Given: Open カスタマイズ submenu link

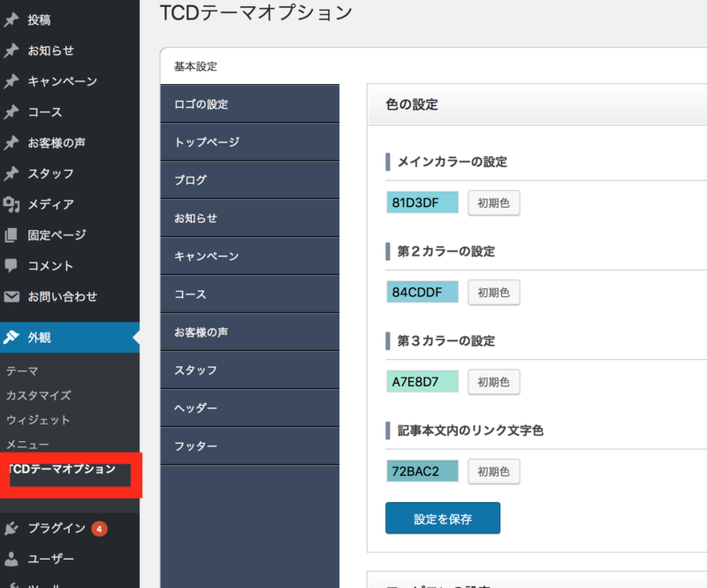Looking at the screenshot, I should 38,395.
